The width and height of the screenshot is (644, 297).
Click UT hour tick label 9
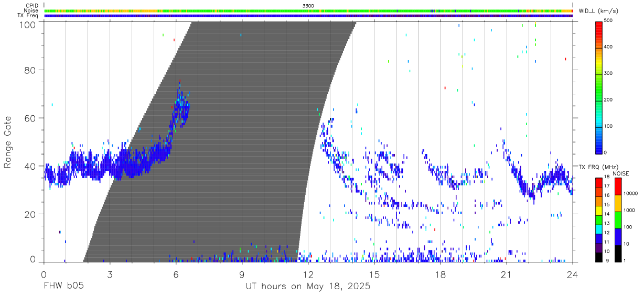click(242, 274)
